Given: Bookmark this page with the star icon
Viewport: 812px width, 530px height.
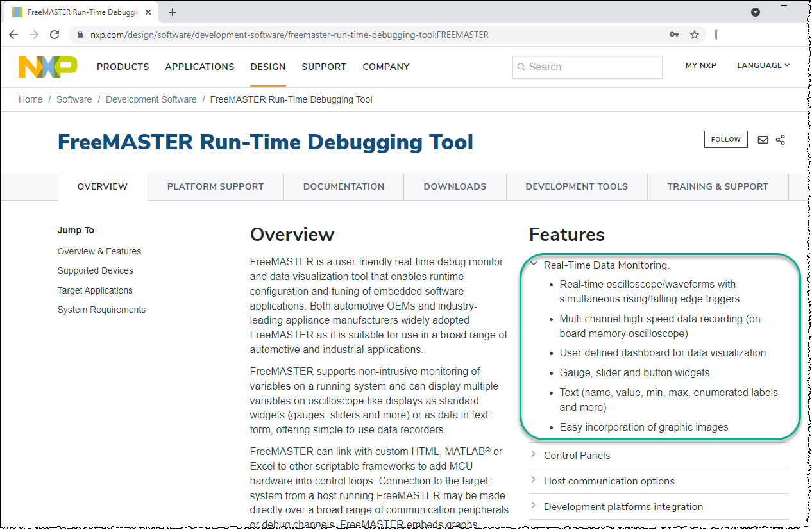Looking at the screenshot, I should [x=695, y=35].
